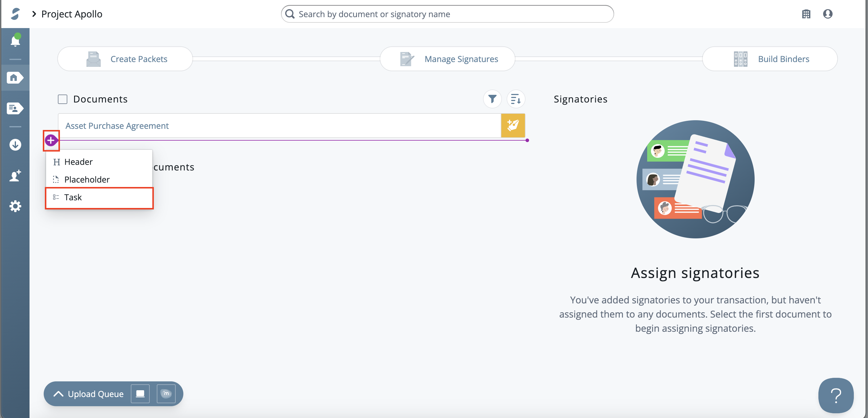Click the sort documents icon

(x=515, y=99)
